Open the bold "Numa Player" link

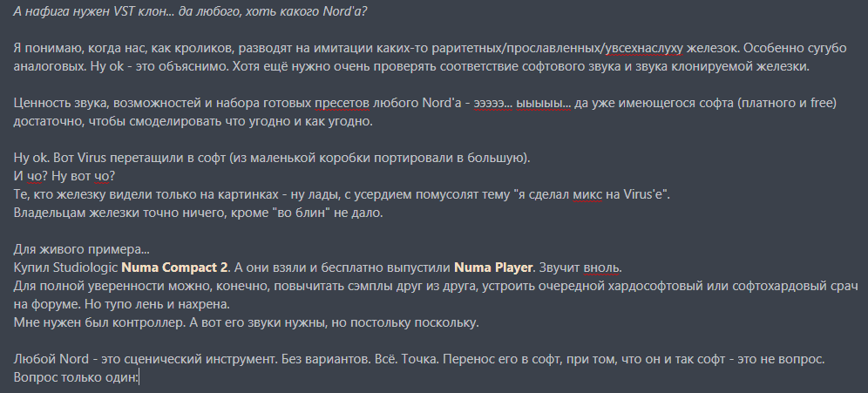492,266
